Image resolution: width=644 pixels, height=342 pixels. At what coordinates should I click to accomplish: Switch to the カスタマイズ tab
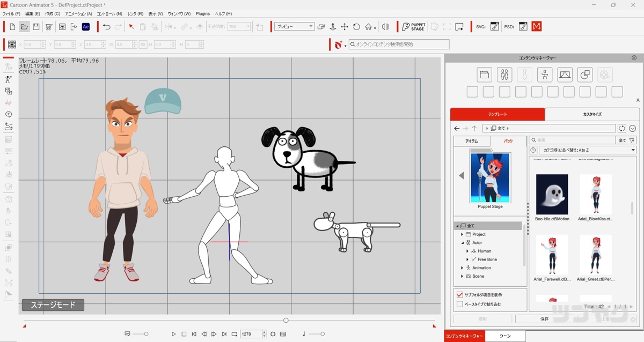592,114
